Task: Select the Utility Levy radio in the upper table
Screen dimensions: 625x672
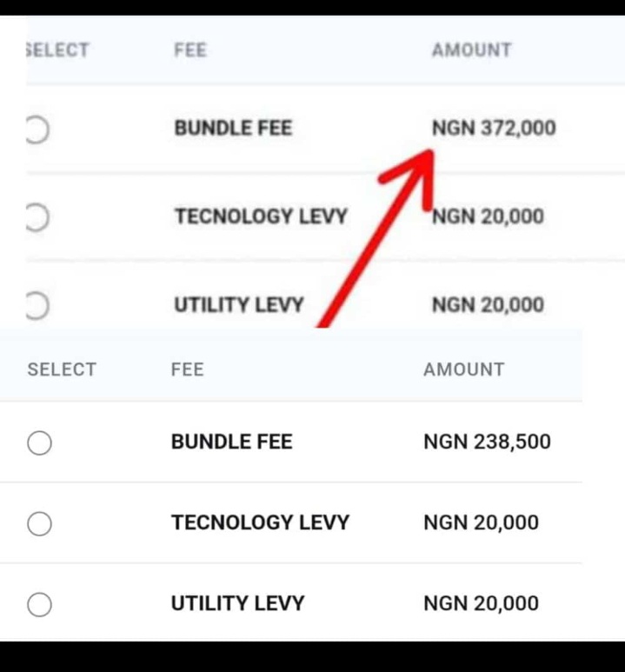Action: tap(36, 306)
